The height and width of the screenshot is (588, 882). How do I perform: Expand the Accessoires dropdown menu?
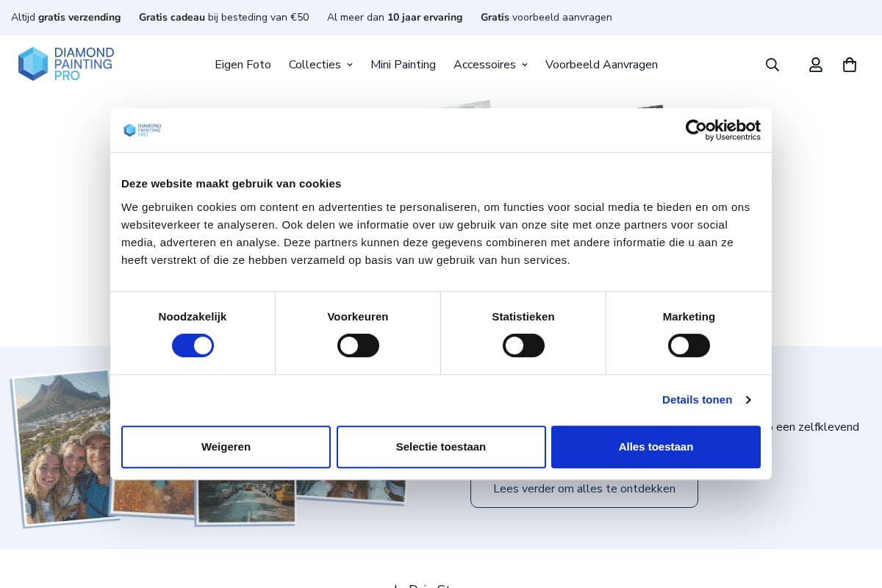pos(490,65)
